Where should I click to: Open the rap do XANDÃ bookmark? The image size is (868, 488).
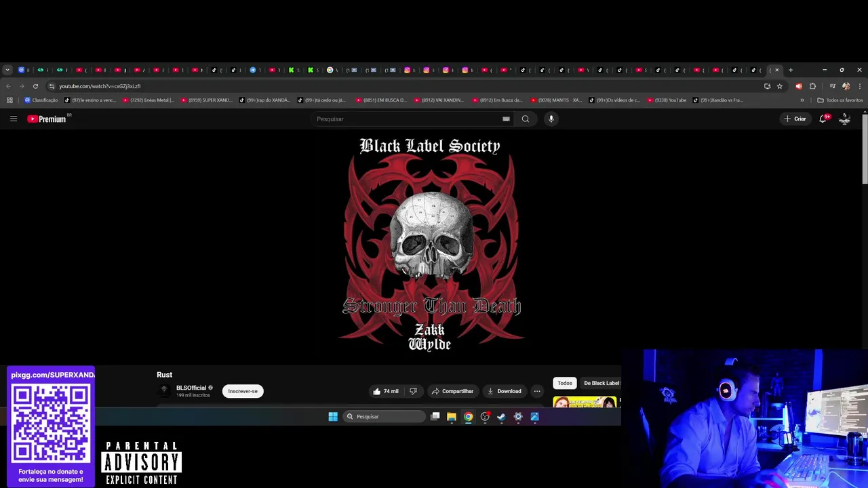[x=264, y=100]
